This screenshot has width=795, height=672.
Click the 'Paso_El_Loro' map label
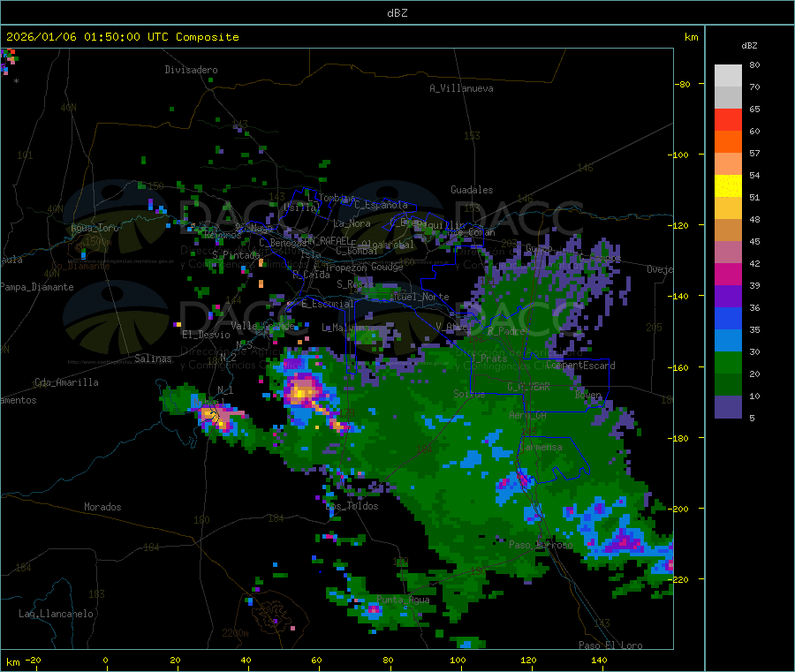(611, 646)
